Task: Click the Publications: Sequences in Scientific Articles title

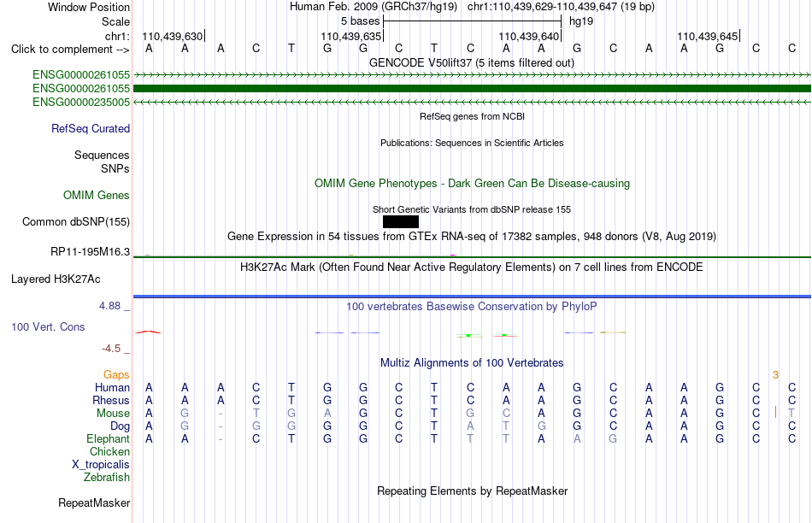Action: 472,143
